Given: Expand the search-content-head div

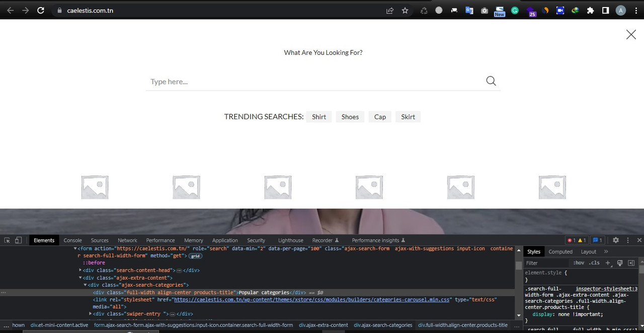Looking at the screenshot, I should point(80,270).
